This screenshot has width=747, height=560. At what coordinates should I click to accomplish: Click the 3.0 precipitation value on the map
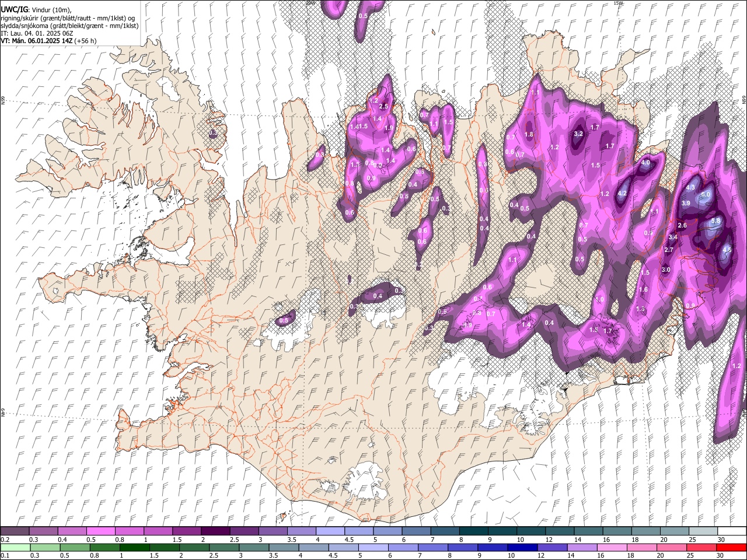click(666, 270)
